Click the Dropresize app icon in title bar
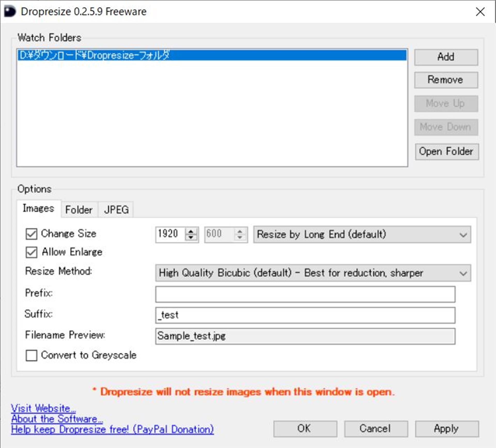This screenshot has width=496, height=448. click(10, 12)
